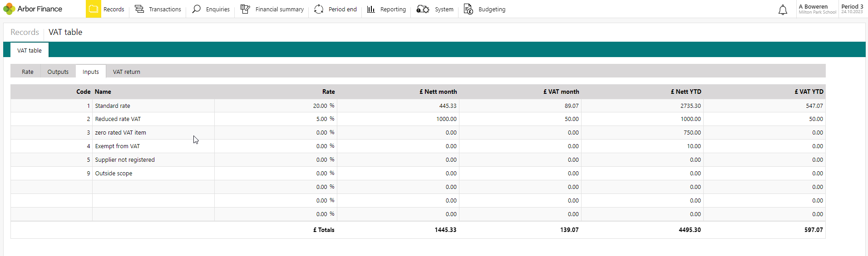Image resolution: width=868 pixels, height=256 pixels.
Task: Click the Reporting bar chart icon
Action: [x=371, y=9]
